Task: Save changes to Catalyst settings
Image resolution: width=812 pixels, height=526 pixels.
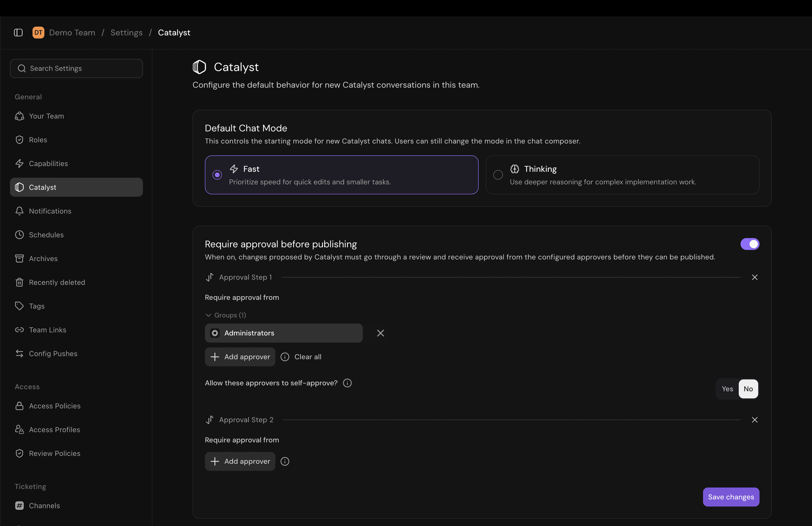Action: 731,497
